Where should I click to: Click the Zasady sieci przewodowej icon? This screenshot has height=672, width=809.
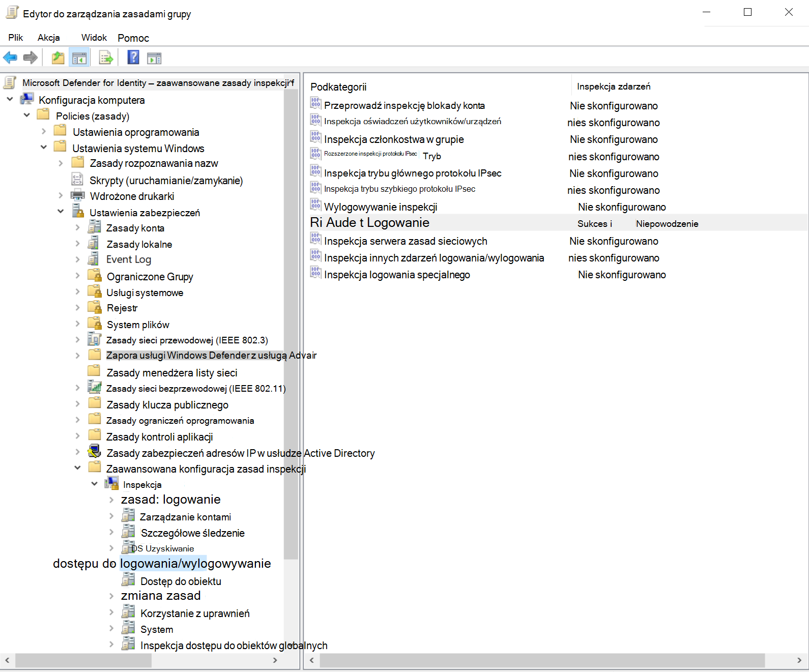tap(94, 339)
